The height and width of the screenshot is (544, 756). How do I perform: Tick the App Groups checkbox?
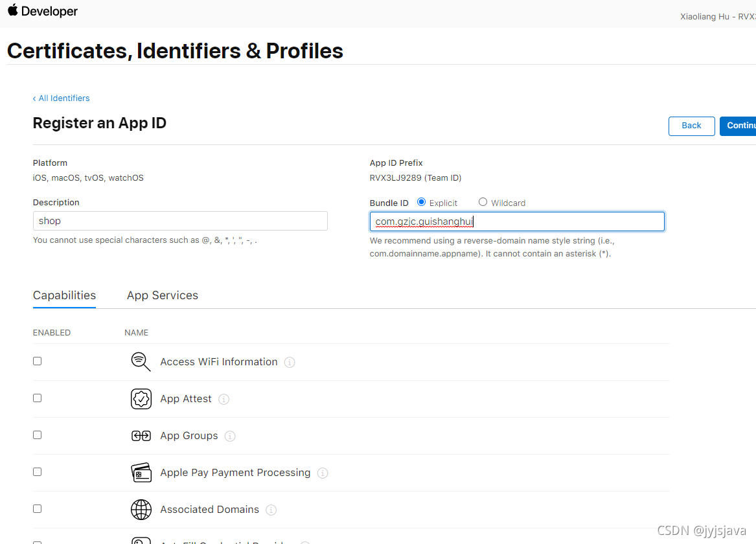click(38, 435)
